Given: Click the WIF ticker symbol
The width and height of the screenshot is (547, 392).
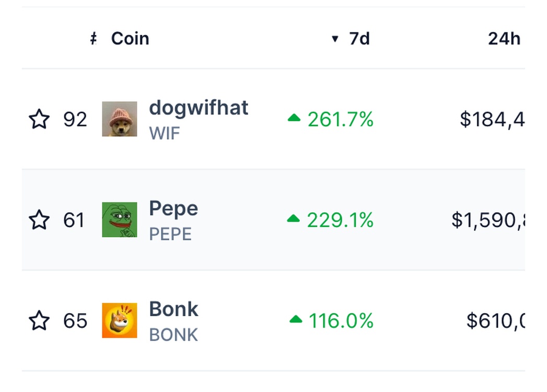Looking at the screenshot, I should click(165, 133).
